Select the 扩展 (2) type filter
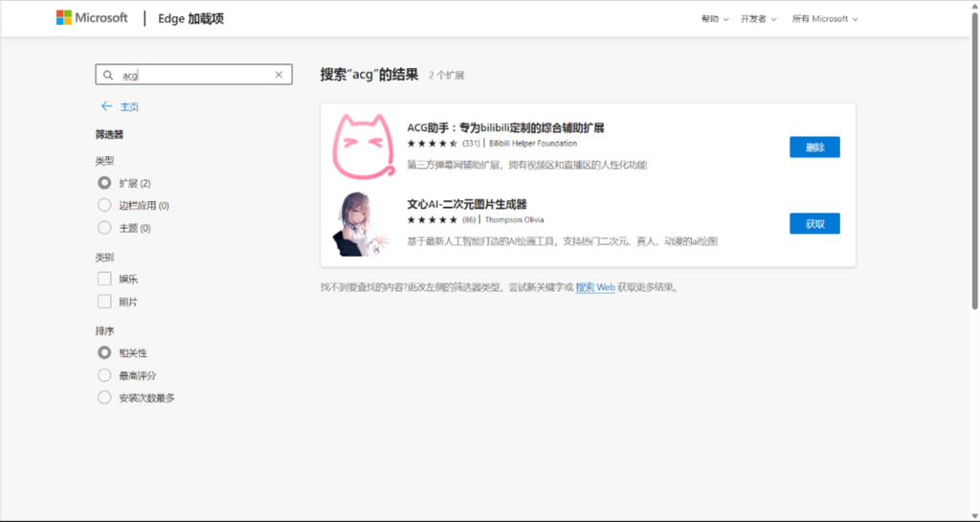This screenshot has width=980, height=522. pos(104,183)
